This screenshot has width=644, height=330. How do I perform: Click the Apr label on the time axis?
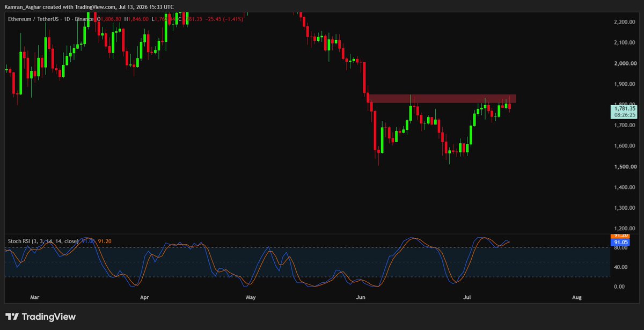click(144, 297)
